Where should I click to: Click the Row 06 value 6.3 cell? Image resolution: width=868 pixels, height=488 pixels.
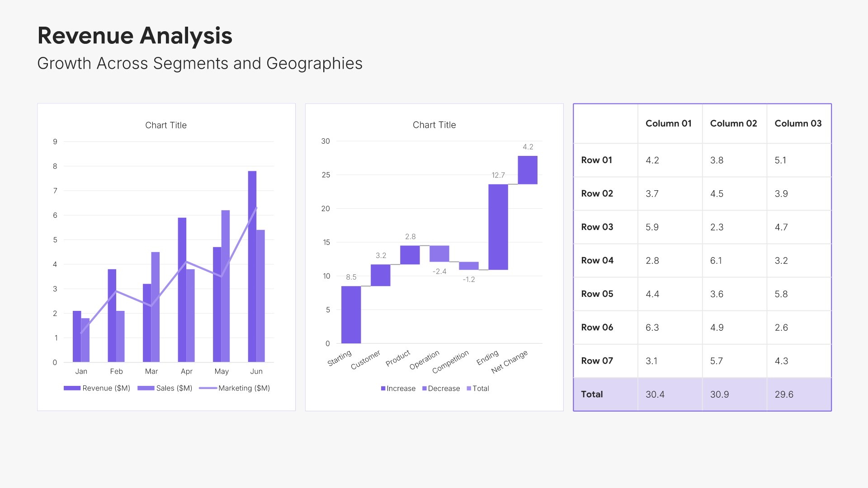point(652,327)
